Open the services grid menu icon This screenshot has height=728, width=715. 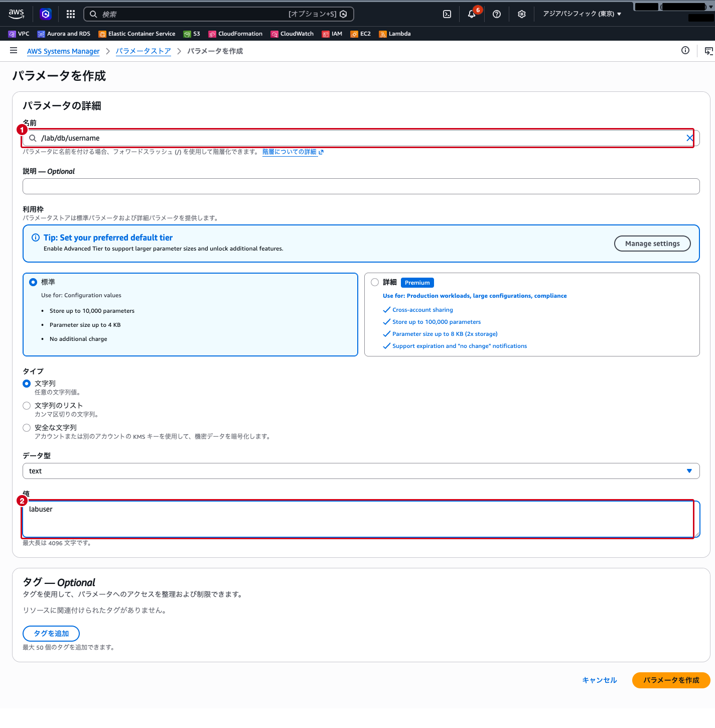click(71, 14)
